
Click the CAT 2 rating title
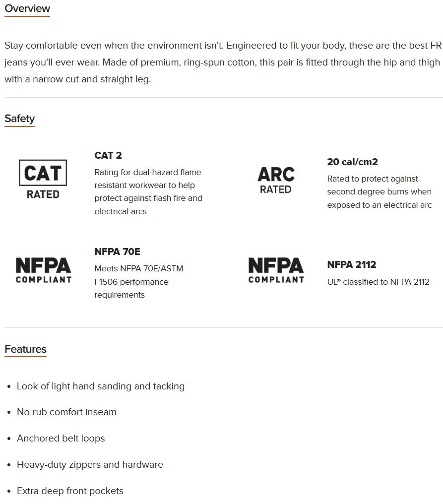(x=108, y=155)
